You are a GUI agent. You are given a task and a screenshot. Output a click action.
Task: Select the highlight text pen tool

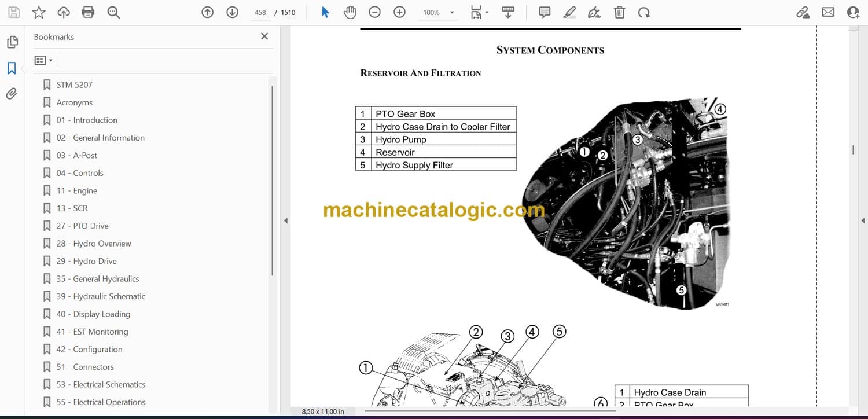pyautogui.click(x=569, y=12)
